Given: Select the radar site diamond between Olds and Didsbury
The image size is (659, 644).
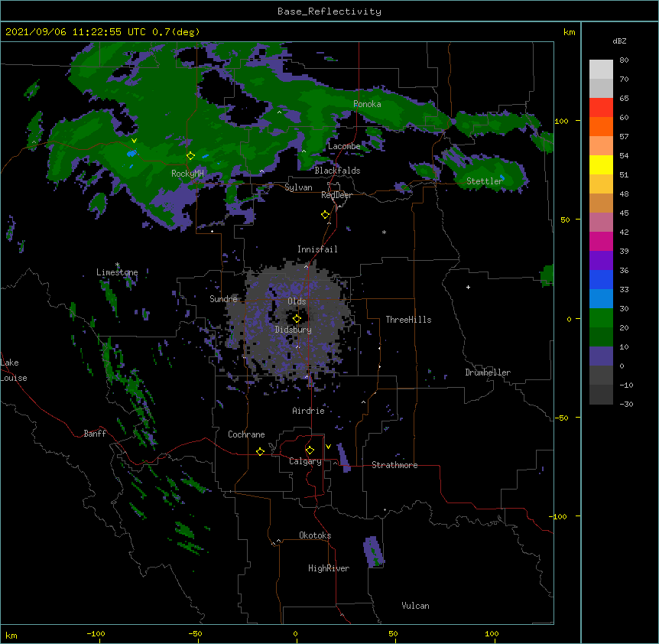Looking at the screenshot, I should pos(297,319).
